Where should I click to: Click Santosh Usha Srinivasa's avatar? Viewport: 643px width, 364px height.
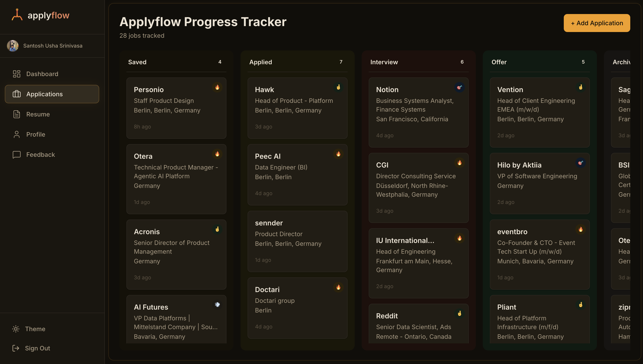pos(13,46)
